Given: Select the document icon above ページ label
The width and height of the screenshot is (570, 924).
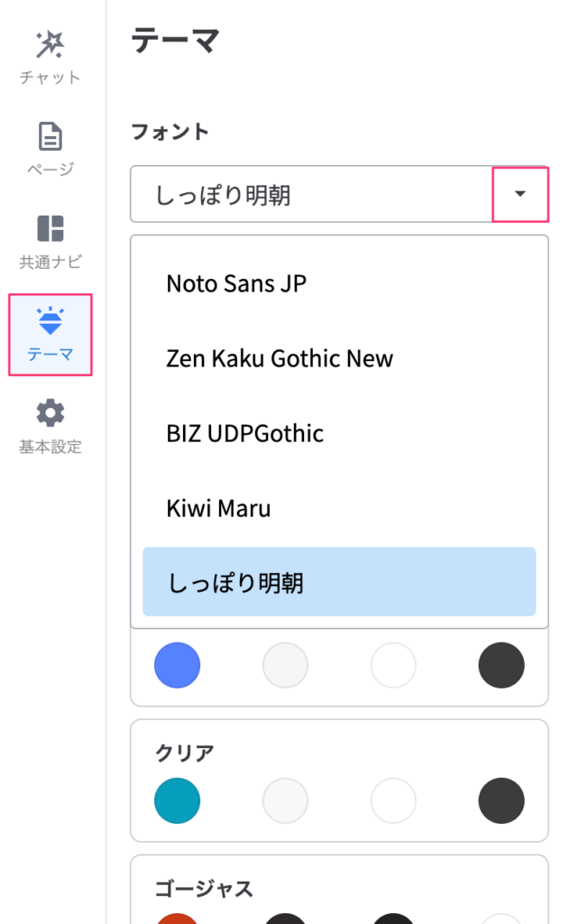Looking at the screenshot, I should click(x=51, y=137).
